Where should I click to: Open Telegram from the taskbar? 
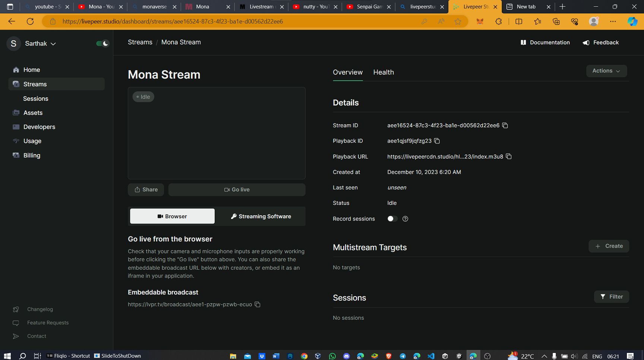coord(403,356)
